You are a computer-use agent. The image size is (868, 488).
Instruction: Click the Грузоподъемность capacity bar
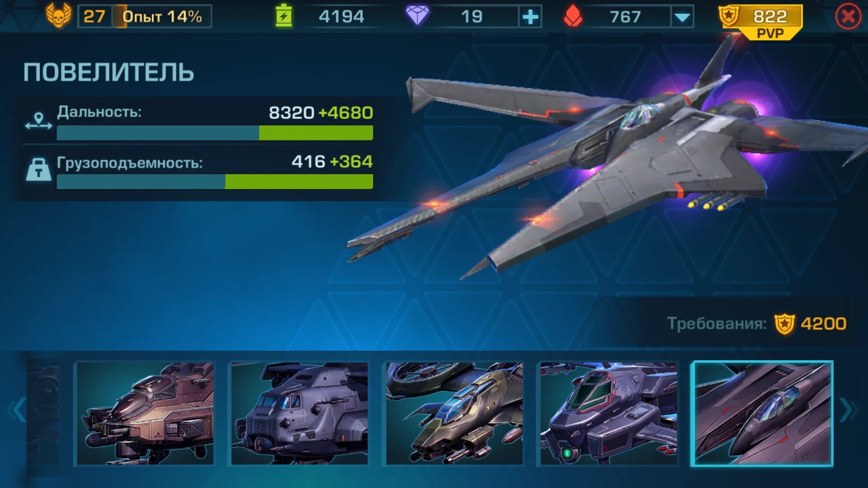point(215,182)
